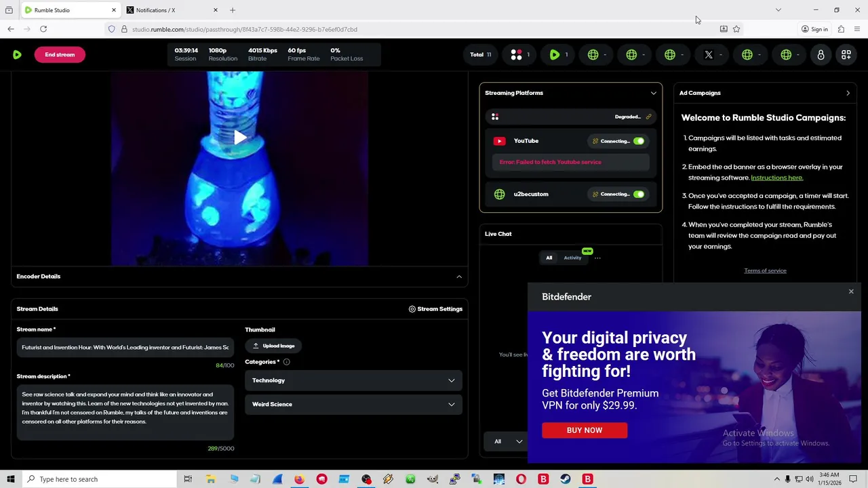Click the site padlock icon in address bar
This screenshot has height=488, width=868.
124,29
